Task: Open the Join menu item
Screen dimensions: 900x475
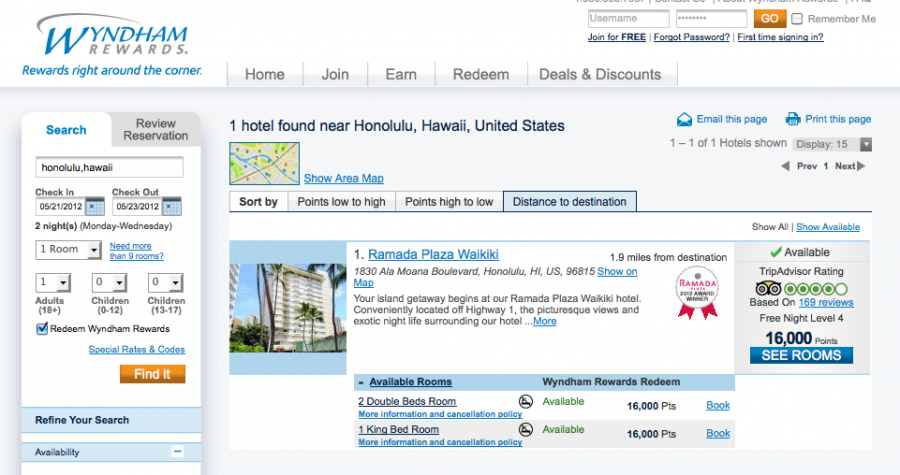Action: click(x=335, y=75)
